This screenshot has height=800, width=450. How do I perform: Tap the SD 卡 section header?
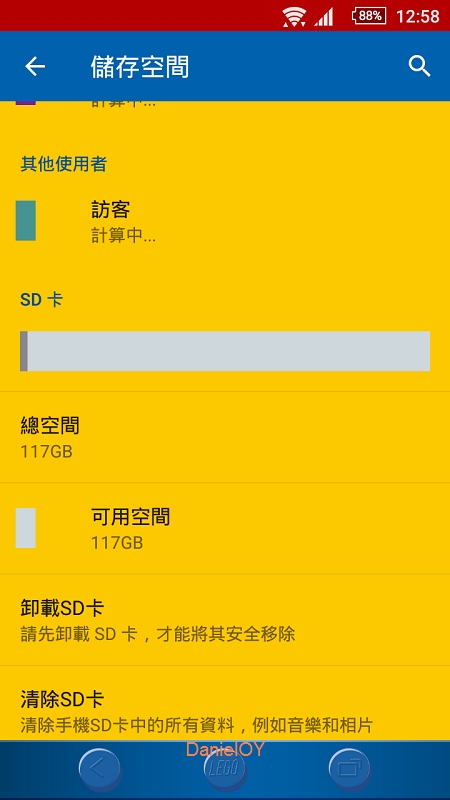pyautogui.click(x=41, y=299)
